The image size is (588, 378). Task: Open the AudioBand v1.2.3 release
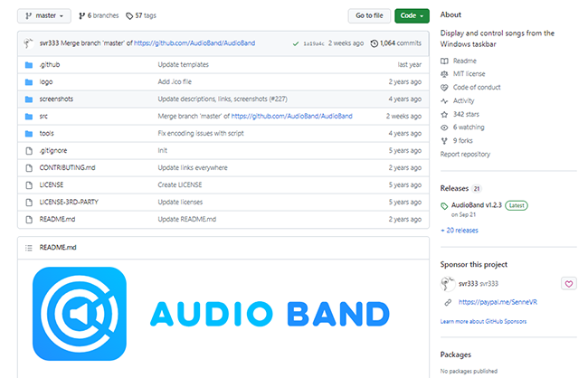[x=477, y=205]
